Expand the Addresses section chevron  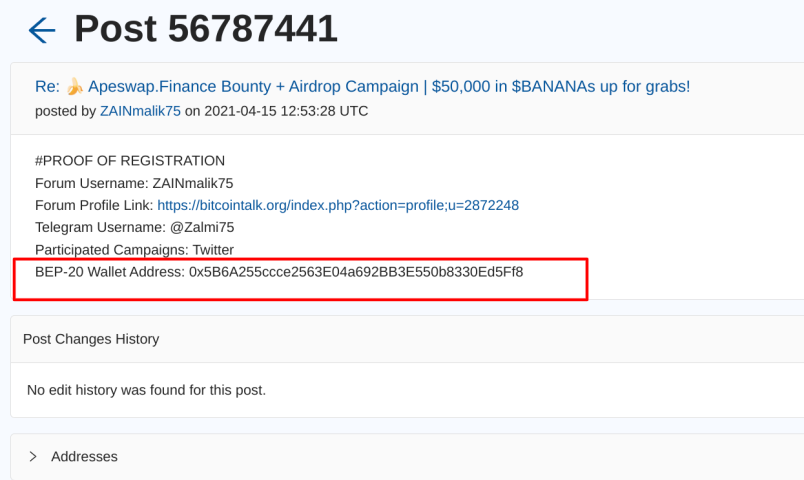(x=33, y=456)
